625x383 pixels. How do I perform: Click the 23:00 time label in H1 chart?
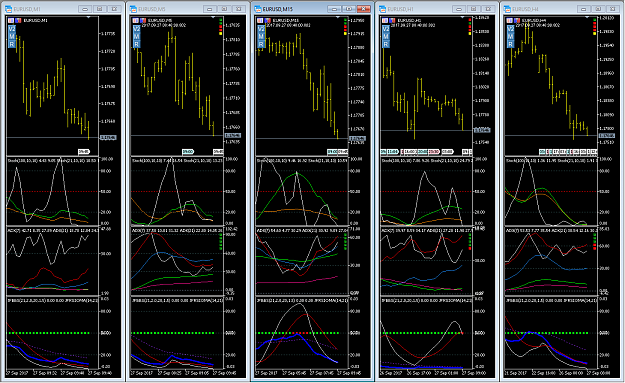pos(434,151)
